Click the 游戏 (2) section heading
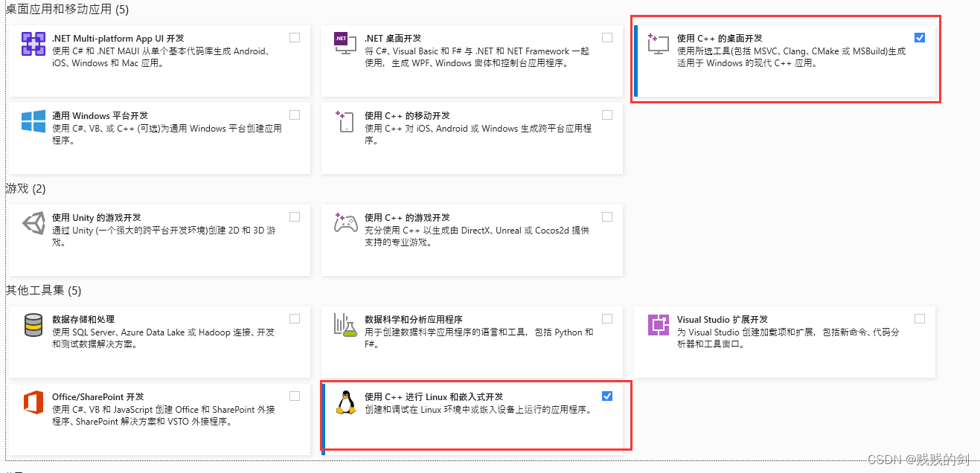Image resolution: width=980 pixels, height=473 pixels. click(x=26, y=189)
